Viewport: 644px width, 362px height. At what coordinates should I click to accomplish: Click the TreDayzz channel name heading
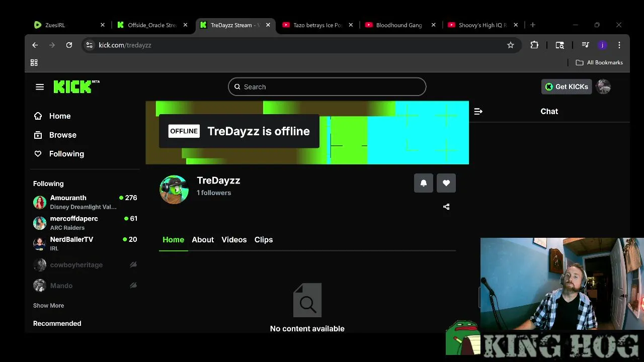(x=218, y=180)
